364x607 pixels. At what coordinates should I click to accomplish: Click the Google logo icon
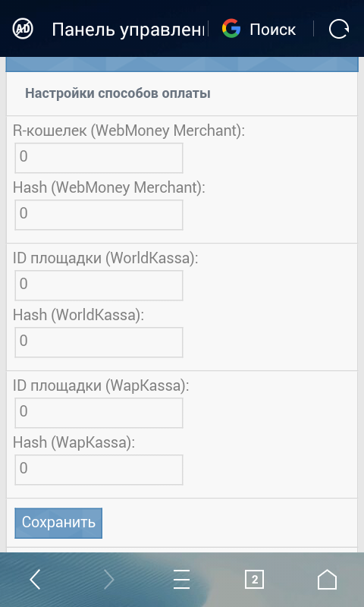(231, 29)
